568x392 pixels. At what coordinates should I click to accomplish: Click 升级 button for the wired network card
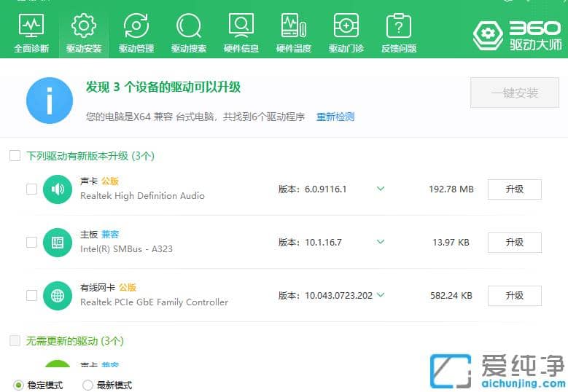514,296
